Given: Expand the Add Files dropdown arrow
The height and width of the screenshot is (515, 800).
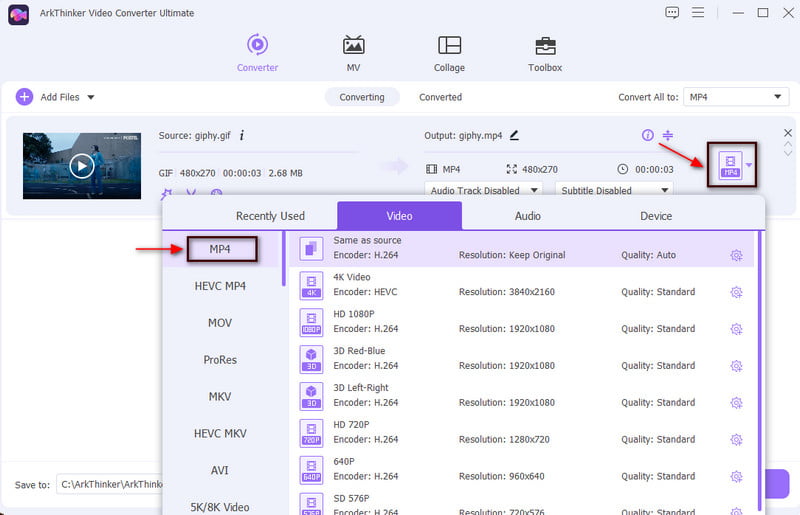Looking at the screenshot, I should point(91,97).
